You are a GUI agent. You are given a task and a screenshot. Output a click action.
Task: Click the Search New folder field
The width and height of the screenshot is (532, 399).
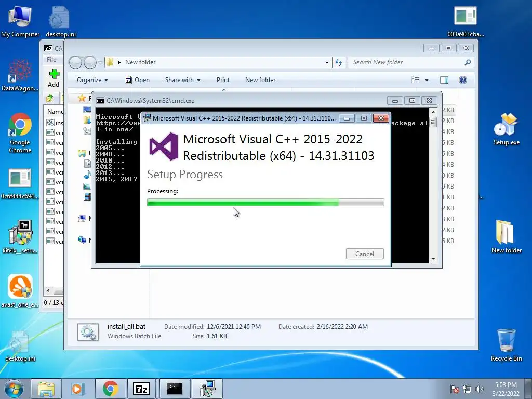[x=411, y=62]
